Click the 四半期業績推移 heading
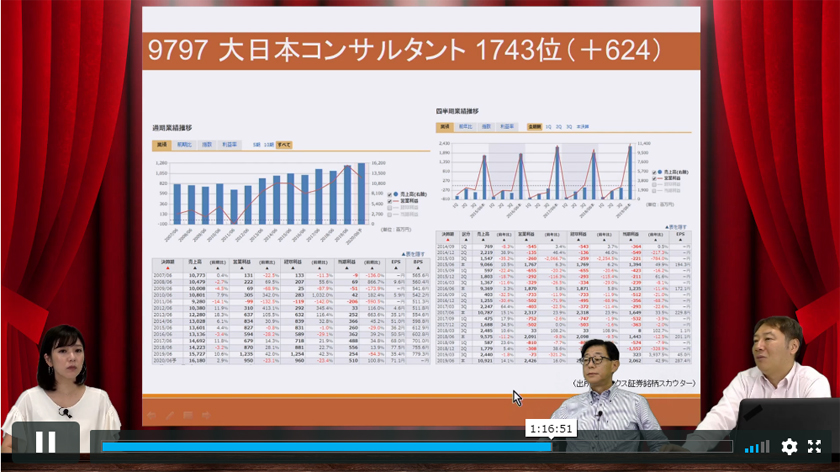Image resolution: width=840 pixels, height=472 pixels. pos(458,111)
